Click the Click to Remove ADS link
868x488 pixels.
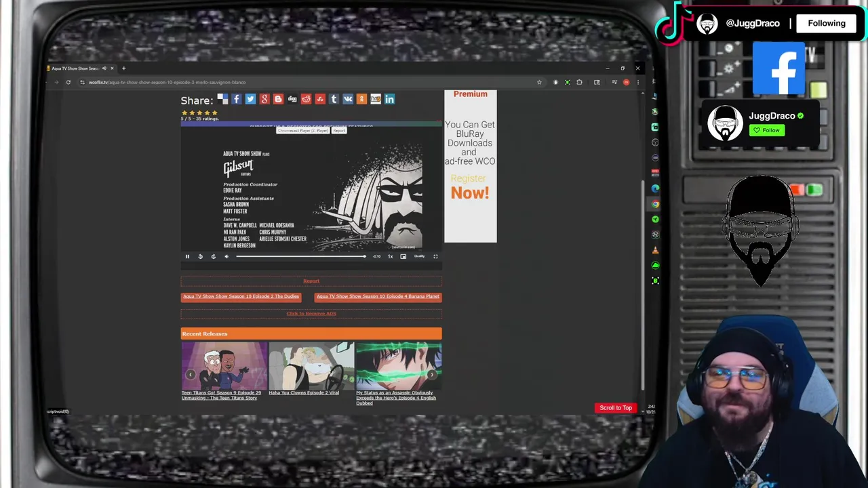(311, 313)
